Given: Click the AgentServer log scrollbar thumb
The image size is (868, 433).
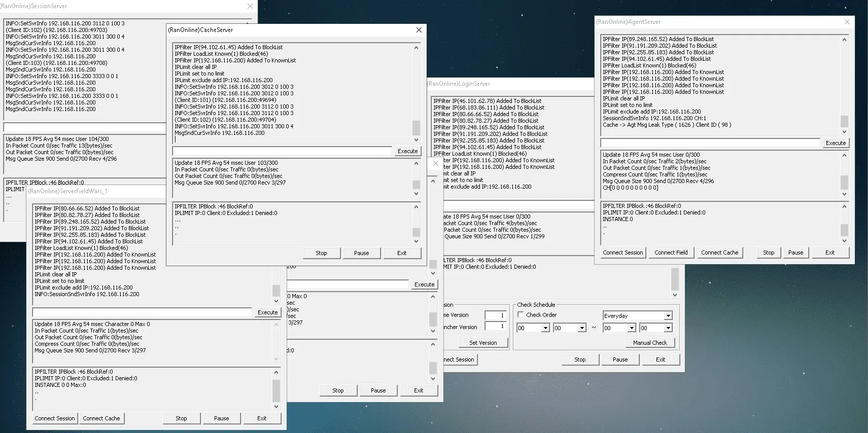Looking at the screenshot, I should 844,121.
